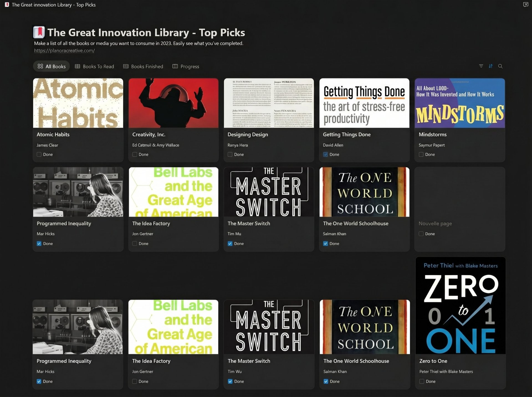
Task: Click the red bookmark page icon
Action: pyautogui.click(x=39, y=32)
